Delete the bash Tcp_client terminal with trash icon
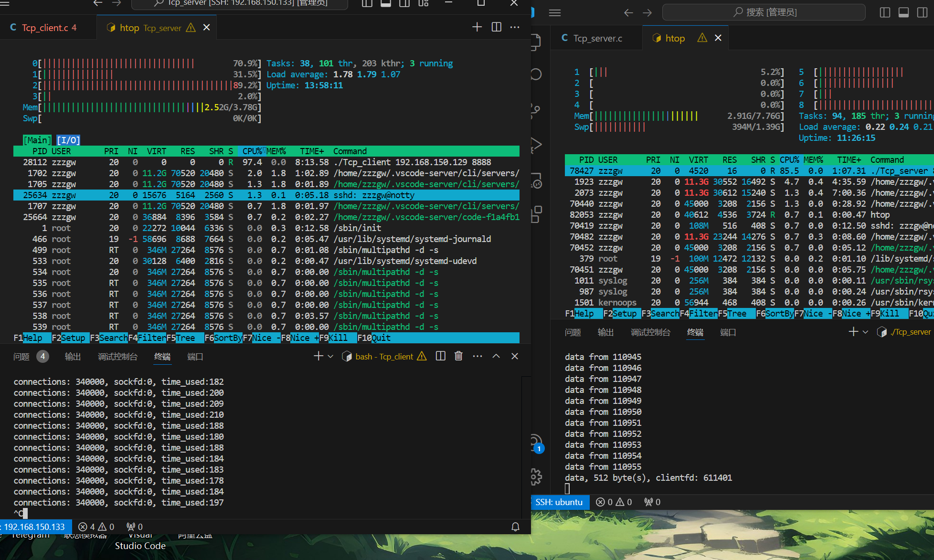The width and height of the screenshot is (934, 560). click(x=458, y=356)
